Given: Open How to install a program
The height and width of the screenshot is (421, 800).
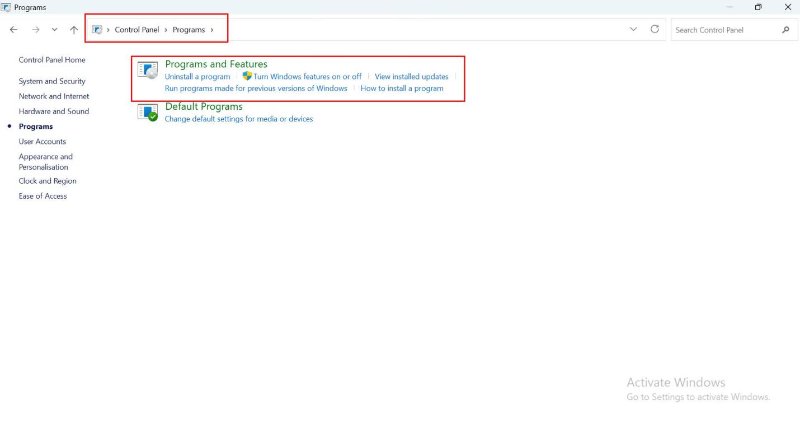Looking at the screenshot, I should (x=402, y=88).
